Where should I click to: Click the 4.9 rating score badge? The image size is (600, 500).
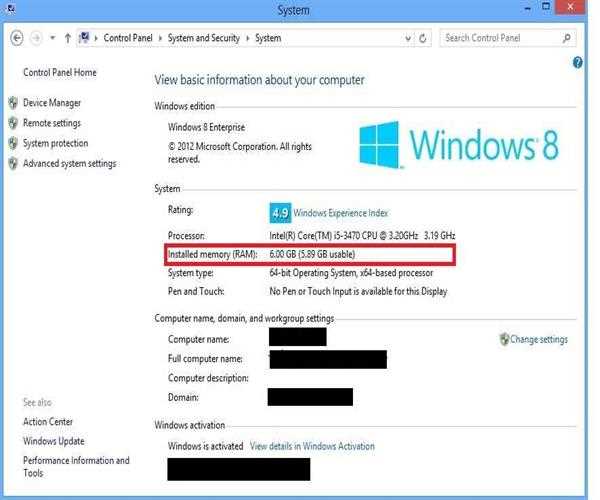click(x=280, y=213)
